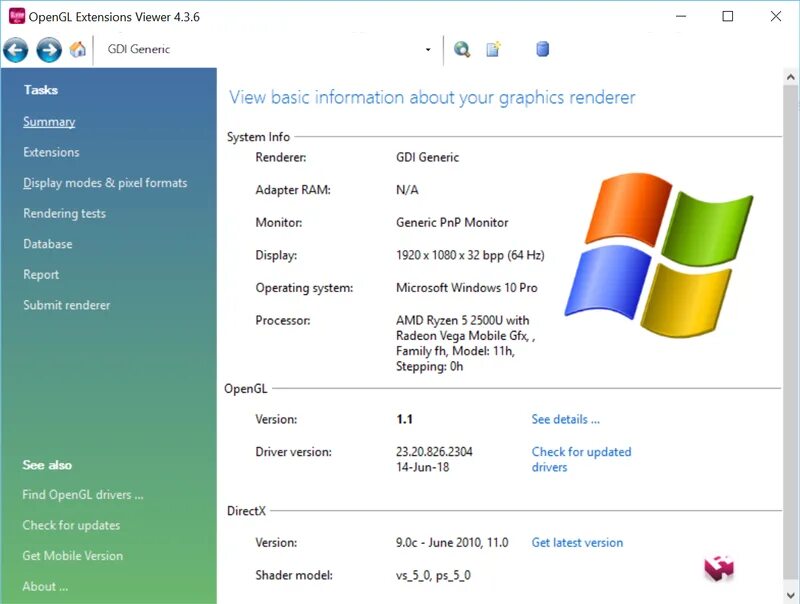Screen dimensions: 800x604
Task: Click the globe search toolbar icon
Action: coord(462,49)
